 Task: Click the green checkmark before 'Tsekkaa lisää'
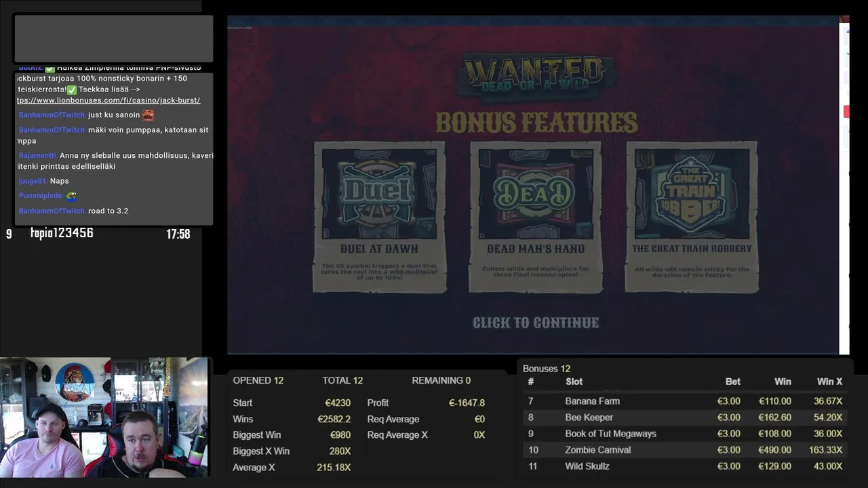73,89
